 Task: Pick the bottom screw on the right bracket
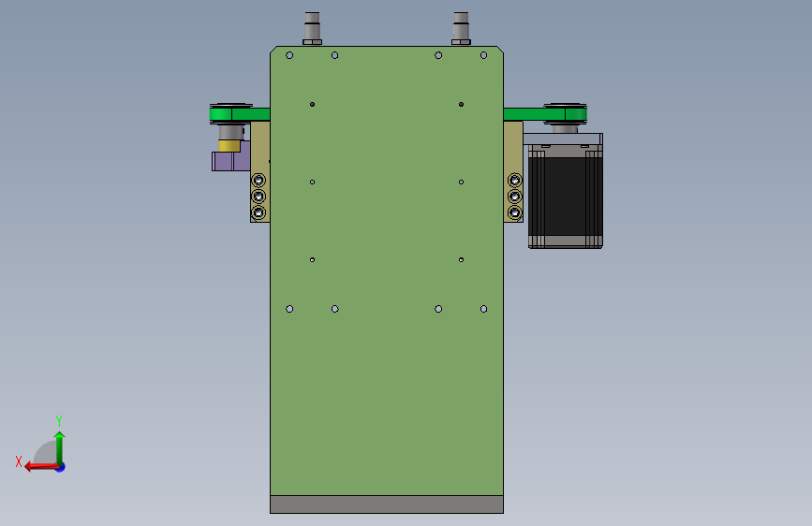(x=515, y=212)
